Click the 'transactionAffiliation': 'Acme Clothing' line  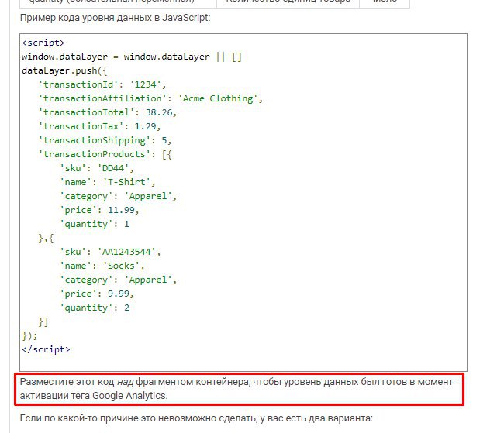150,98
